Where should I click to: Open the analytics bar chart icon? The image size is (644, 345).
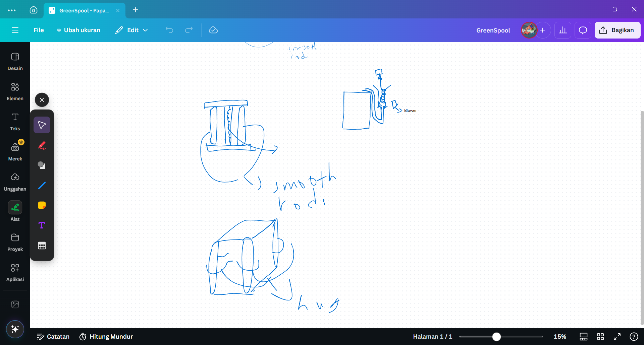point(563,30)
